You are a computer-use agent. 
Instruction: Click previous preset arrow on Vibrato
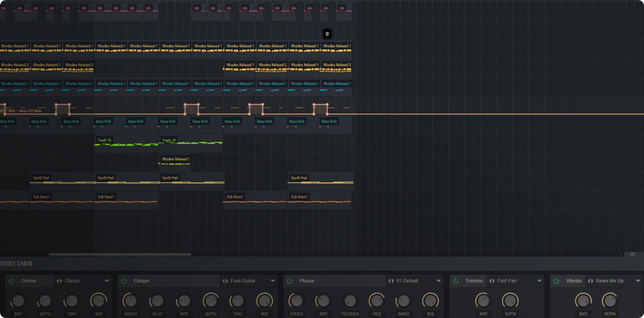click(589, 281)
